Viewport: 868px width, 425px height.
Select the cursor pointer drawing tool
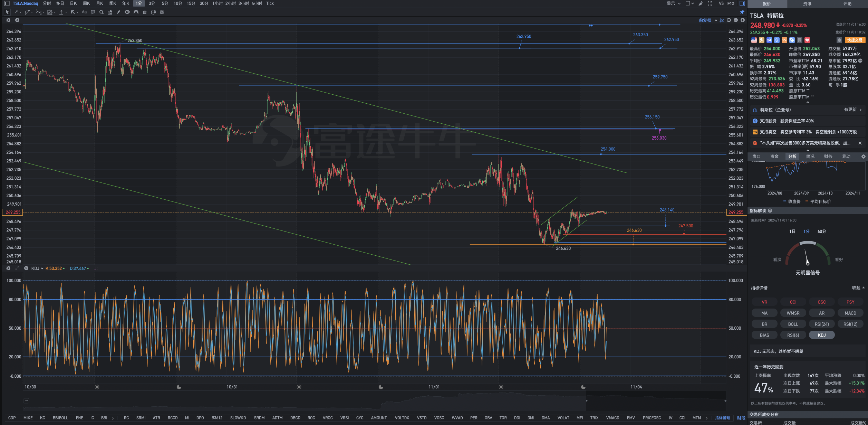[7, 12]
